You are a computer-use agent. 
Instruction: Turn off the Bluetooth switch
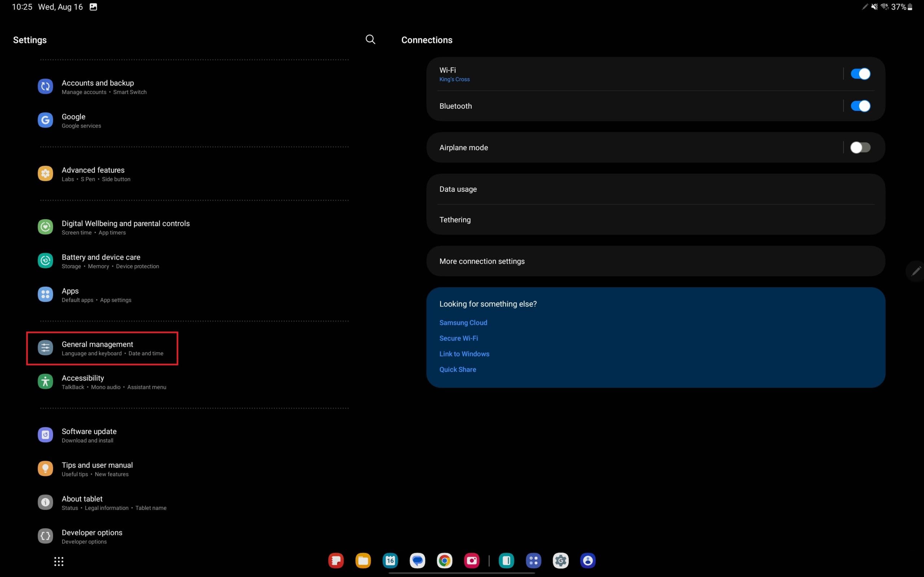click(x=860, y=106)
